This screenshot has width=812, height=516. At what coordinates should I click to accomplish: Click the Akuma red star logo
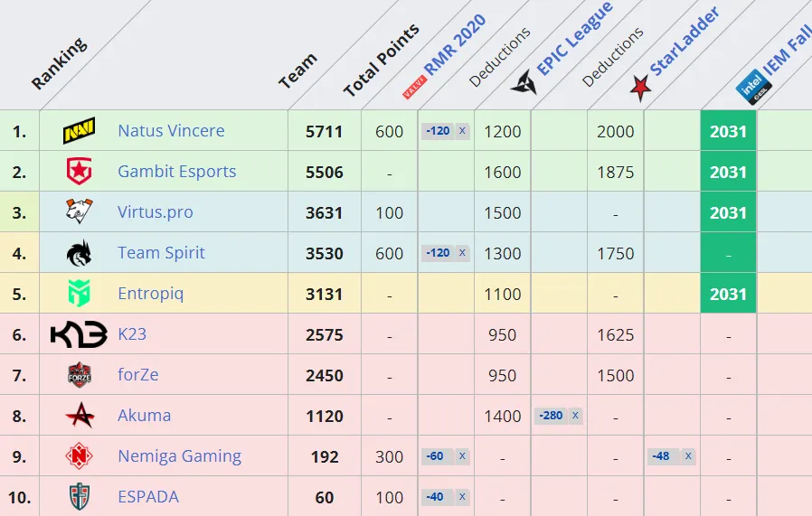80,415
